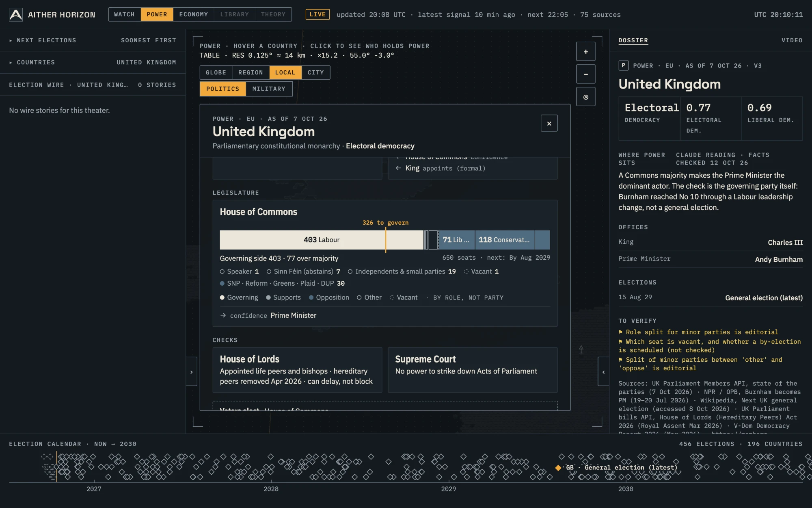
Task: Open the Power tab
Action: pos(157,14)
